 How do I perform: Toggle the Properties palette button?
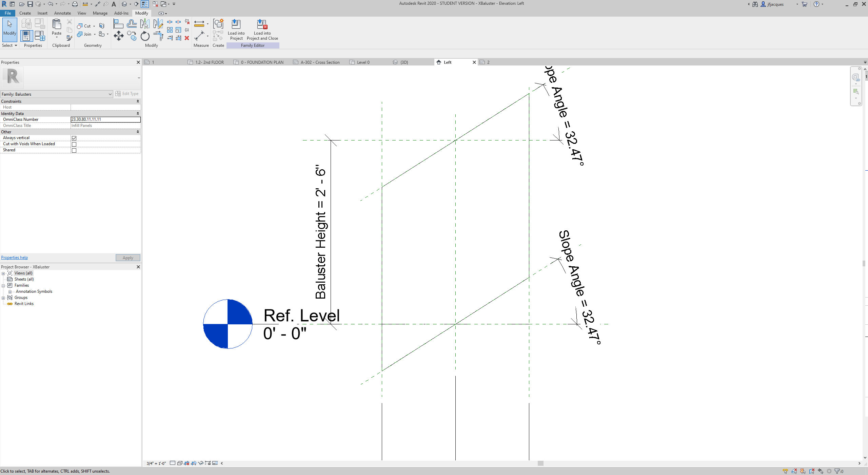click(26, 36)
